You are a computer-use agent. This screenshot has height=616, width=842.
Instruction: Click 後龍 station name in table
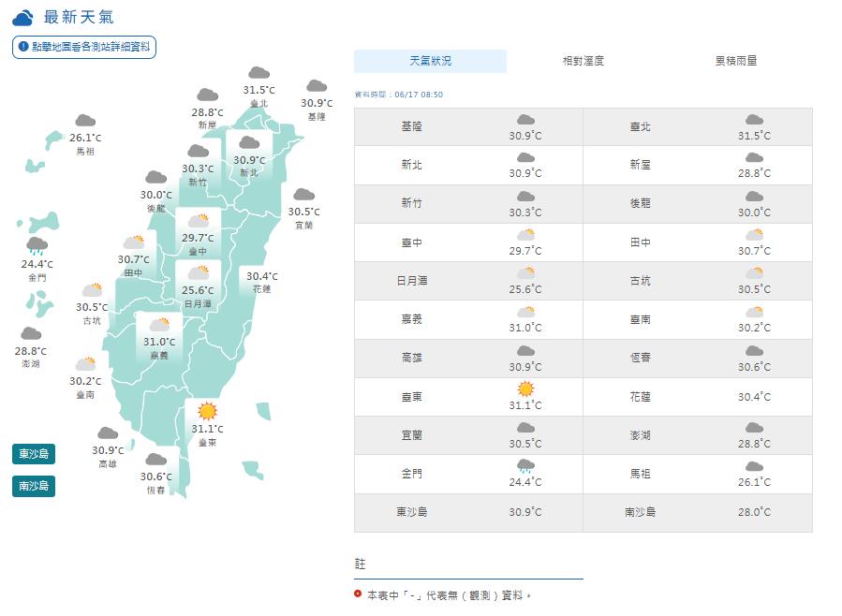click(640, 203)
